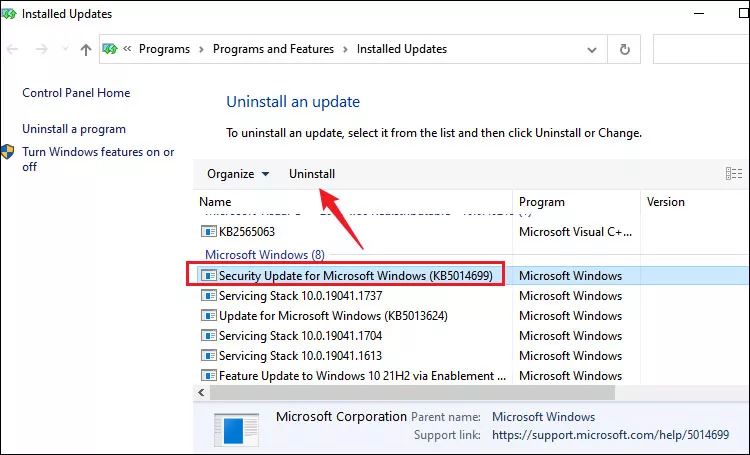Screen dimensions: 750x455
Task: Click details pane update thumbnail
Action: click(237, 429)
